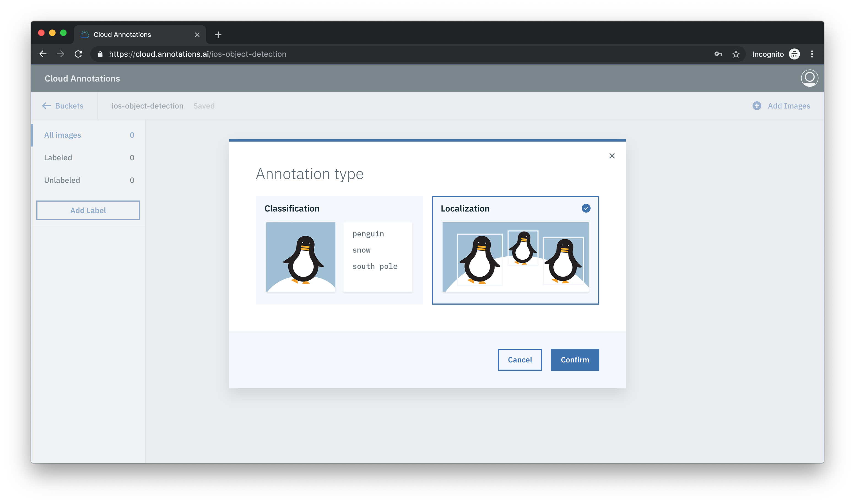Choose the Classification annotation type

(339, 250)
